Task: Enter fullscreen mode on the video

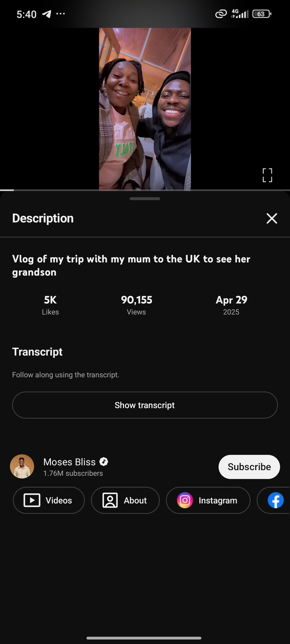Action: pyautogui.click(x=267, y=175)
